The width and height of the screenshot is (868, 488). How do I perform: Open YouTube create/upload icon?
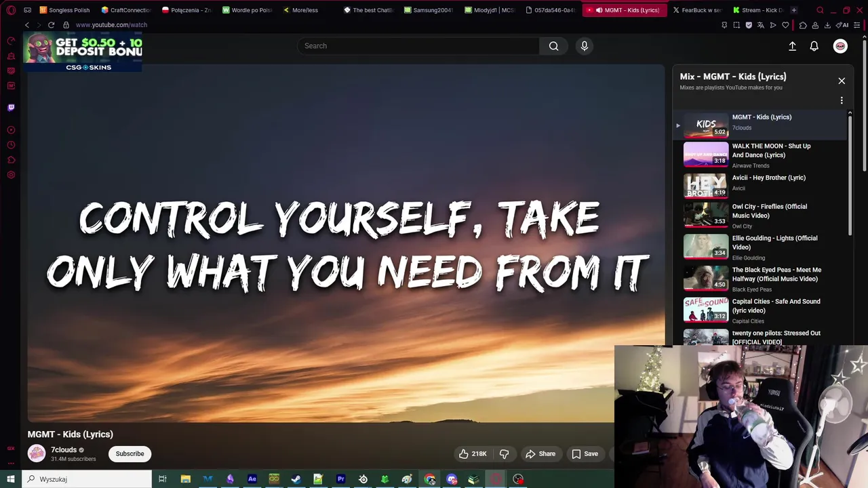(x=792, y=46)
